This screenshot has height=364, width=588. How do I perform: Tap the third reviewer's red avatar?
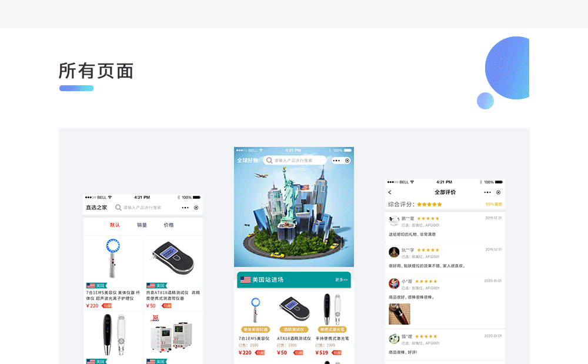394,283
